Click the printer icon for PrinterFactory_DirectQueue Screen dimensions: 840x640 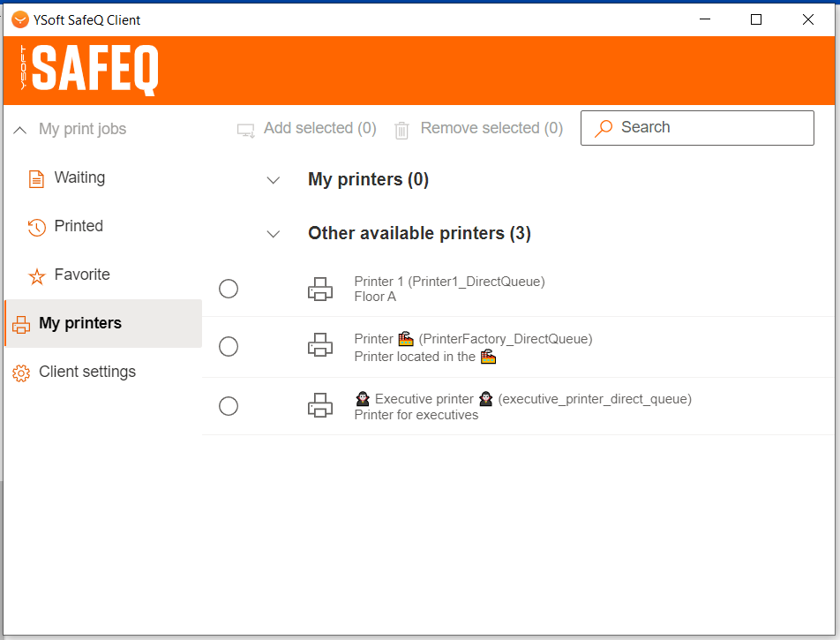pyautogui.click(x=320, y=346)
